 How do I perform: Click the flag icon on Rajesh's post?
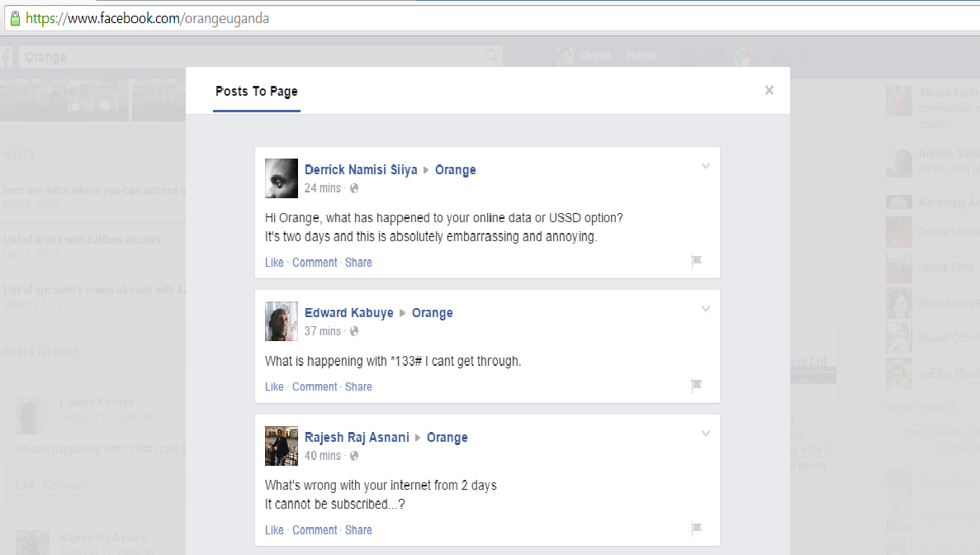click(x=696, y=529)
